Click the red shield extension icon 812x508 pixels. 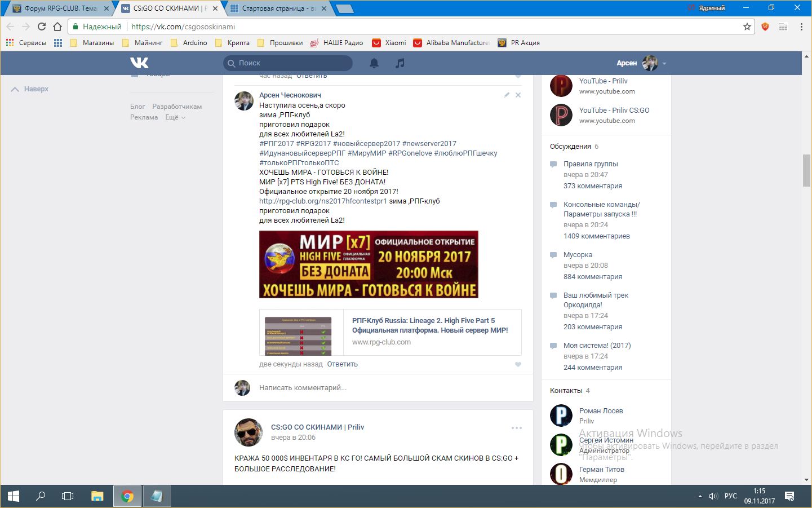[x=765, y=26]
